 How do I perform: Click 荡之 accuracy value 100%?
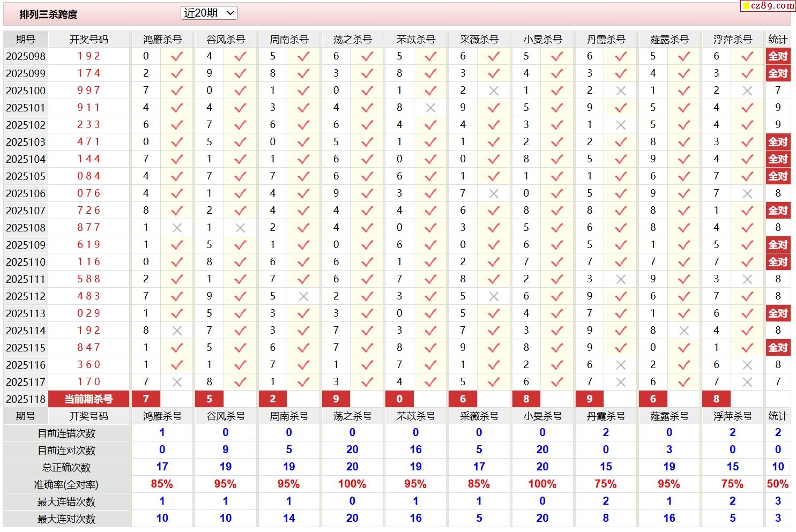click(352, 484)
